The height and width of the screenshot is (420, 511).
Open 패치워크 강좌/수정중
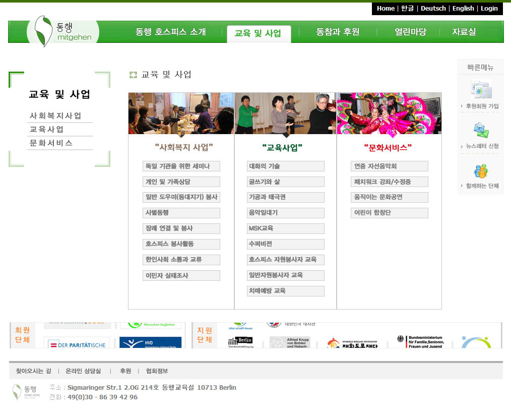click(390, 182)
